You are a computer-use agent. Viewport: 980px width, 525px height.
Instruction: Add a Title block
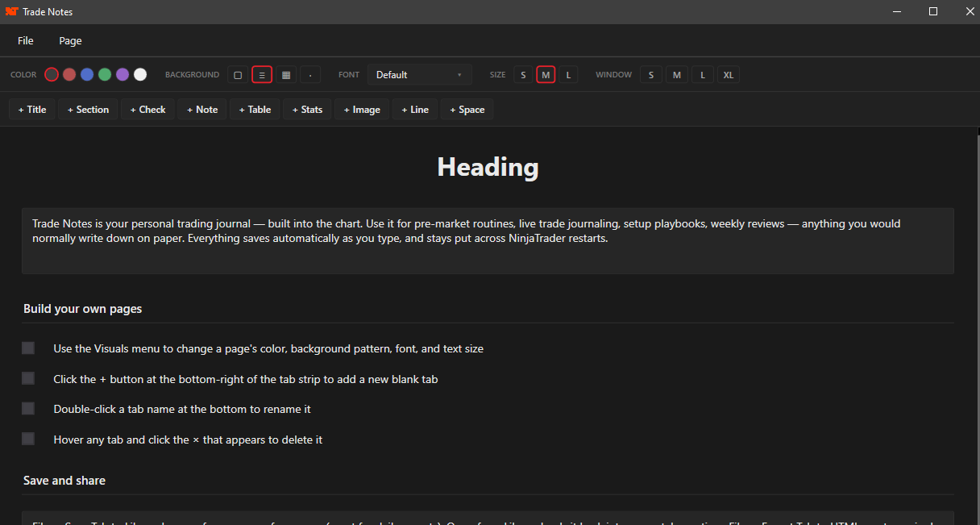click(x=32, y=110)
